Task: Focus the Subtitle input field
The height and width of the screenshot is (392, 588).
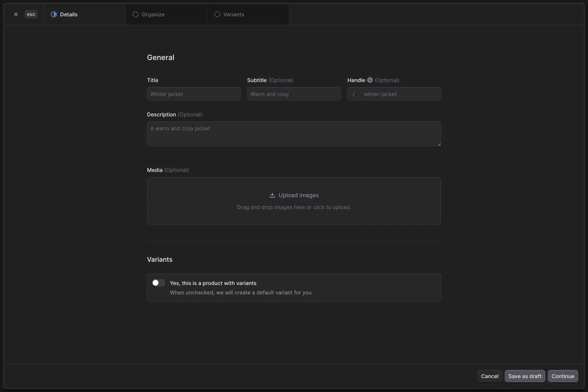Action: (x=294, y=94)
